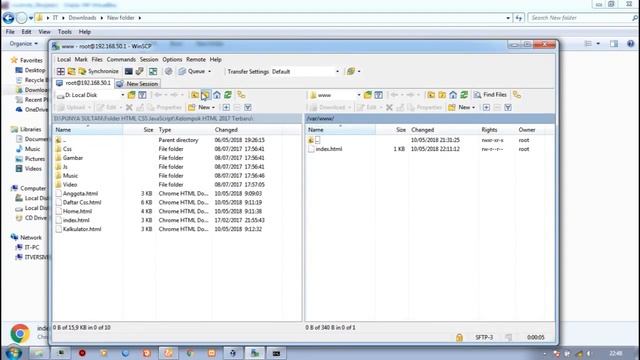Open the terminal console icon
640x360 pixels.
click(129, 71)
